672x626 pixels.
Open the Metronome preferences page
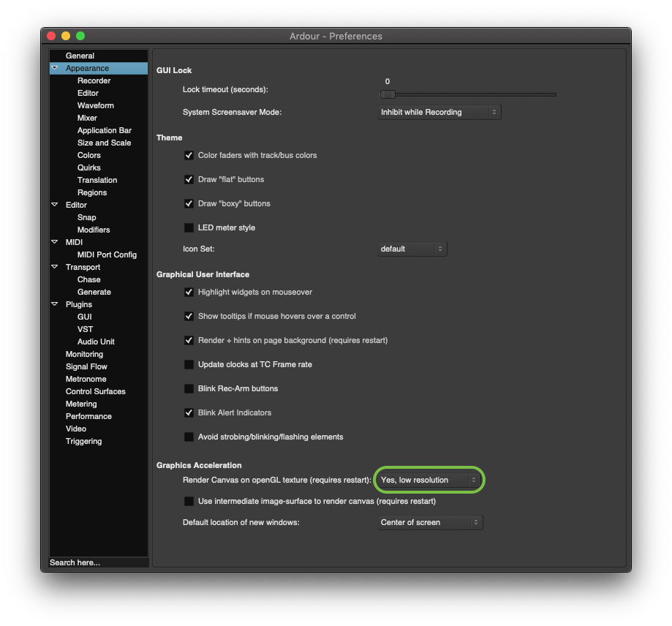pos(86,379)
